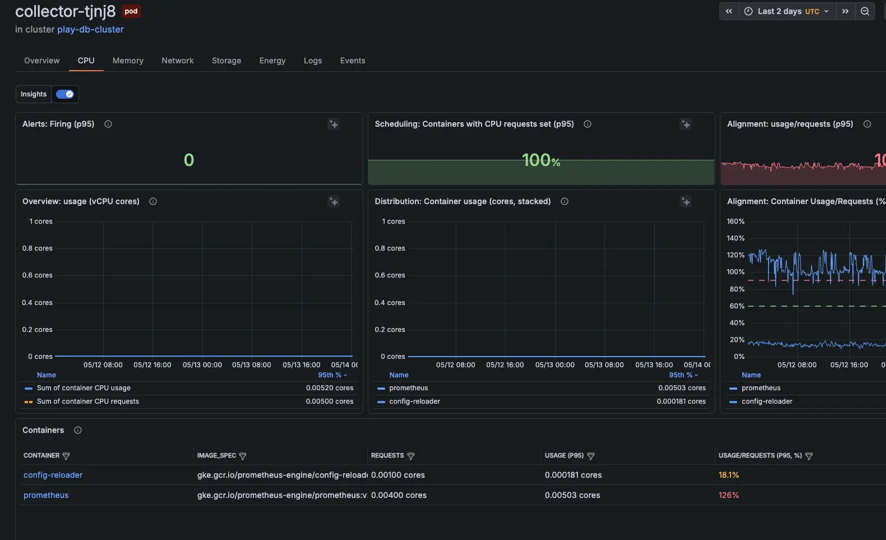Select the CPU tab
This screenshot has width=886, height=540.
click(86, 60)
